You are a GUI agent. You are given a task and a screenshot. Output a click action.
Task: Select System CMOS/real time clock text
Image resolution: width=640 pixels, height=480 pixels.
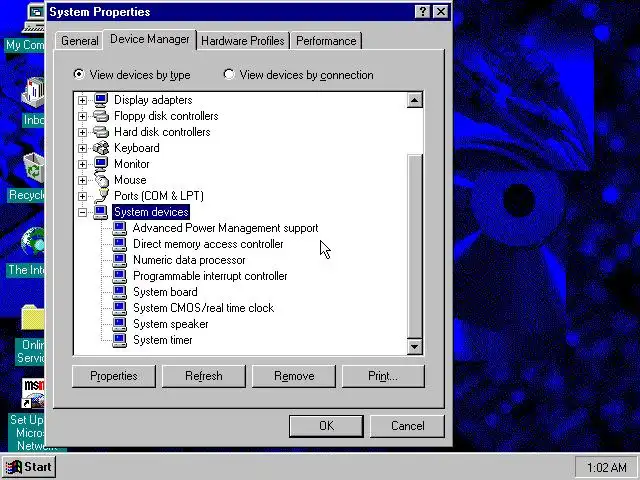point(204,308)
